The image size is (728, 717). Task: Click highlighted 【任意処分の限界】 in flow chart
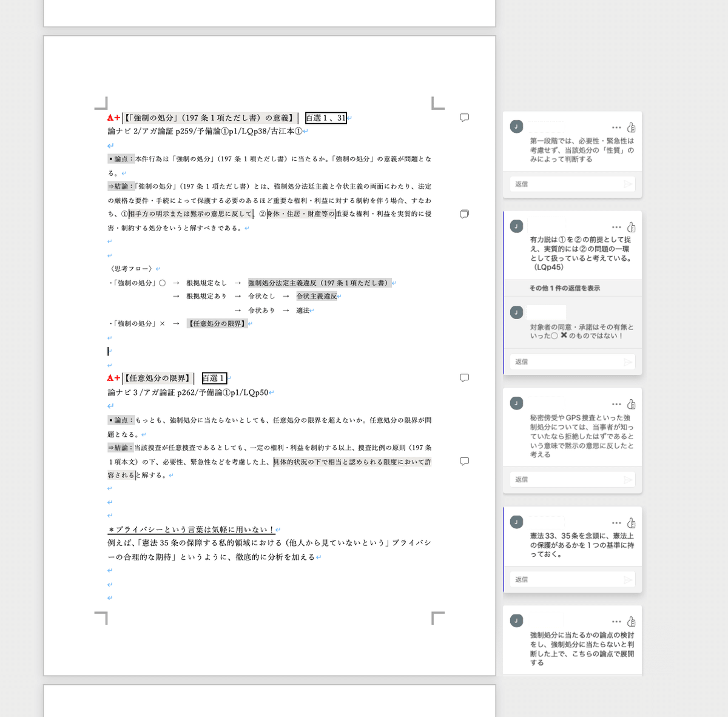tap(217, 324)
